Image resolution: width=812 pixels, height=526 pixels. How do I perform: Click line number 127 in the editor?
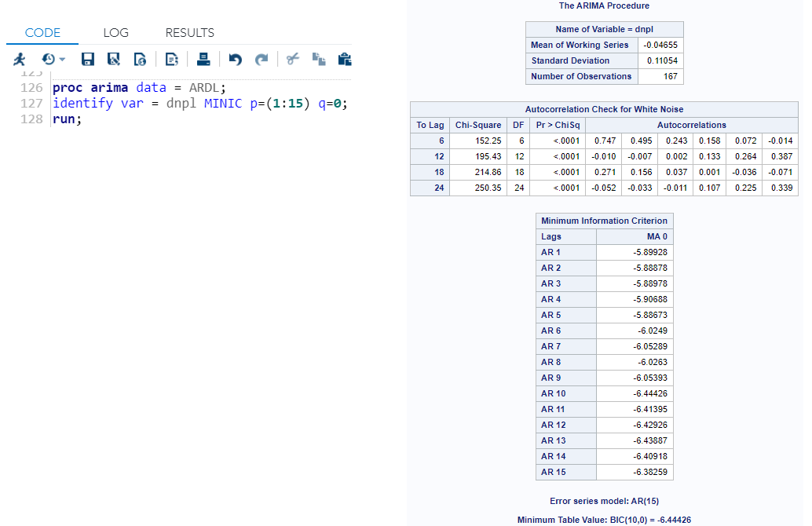point(31,103)
